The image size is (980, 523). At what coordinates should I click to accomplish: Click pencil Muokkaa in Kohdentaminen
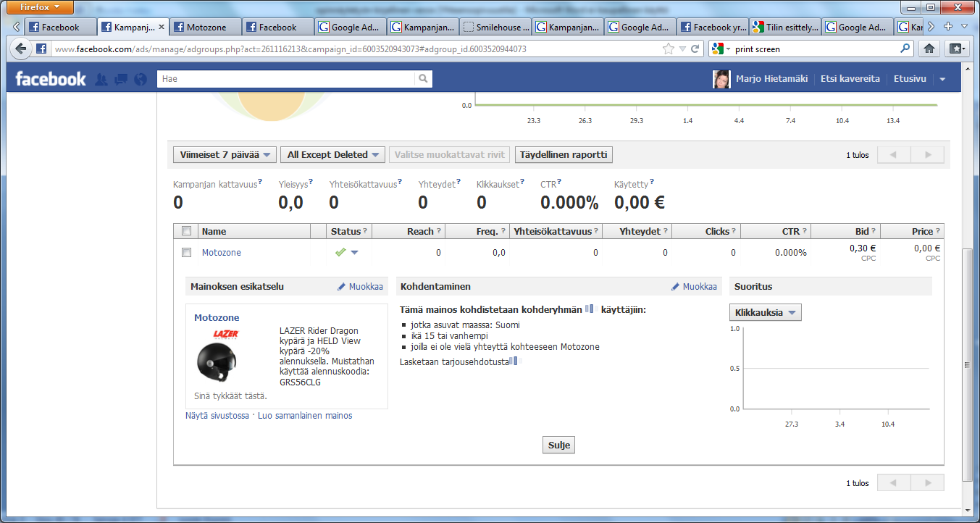[694, 287]
